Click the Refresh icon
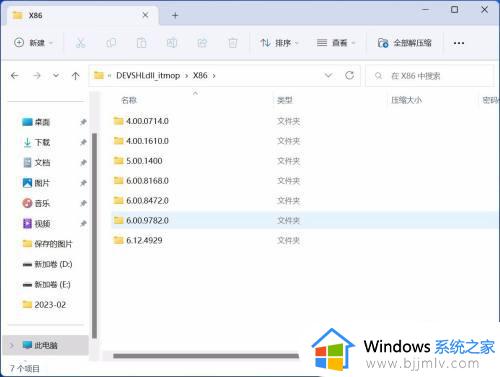This screenshot has width=500, height=377. (x=349, y=75)
